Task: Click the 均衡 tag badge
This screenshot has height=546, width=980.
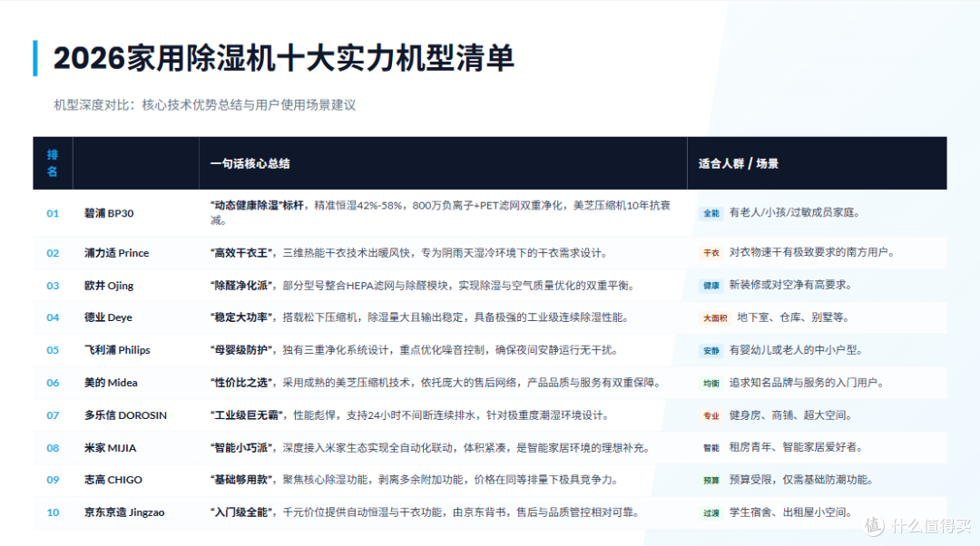Action: click(711, 383)
